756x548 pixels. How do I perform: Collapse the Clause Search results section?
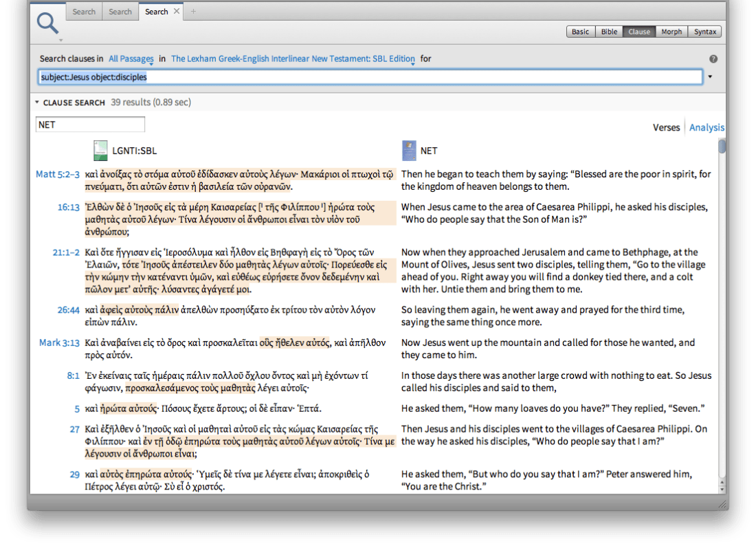pos(38,102)
